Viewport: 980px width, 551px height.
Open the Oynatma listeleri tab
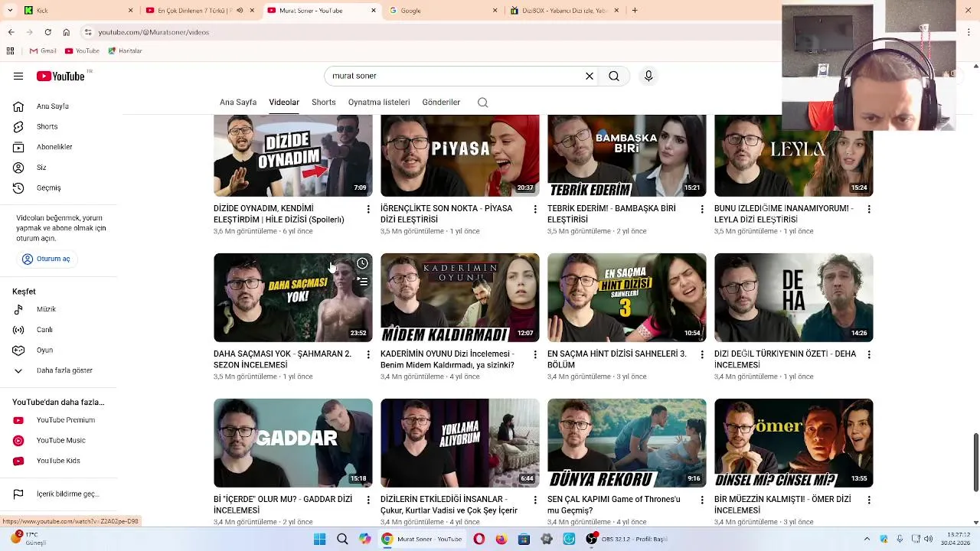[379, 102]
